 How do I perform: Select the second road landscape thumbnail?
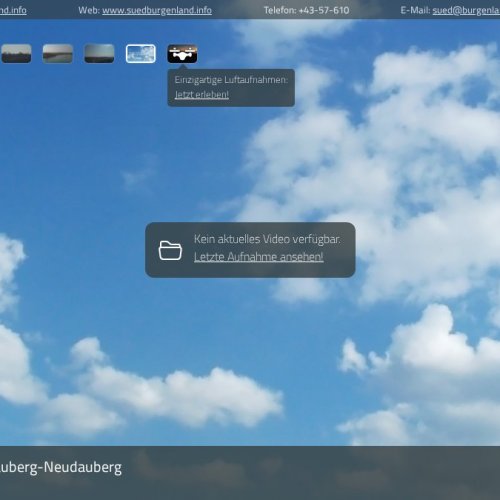[x=58, y=54]
